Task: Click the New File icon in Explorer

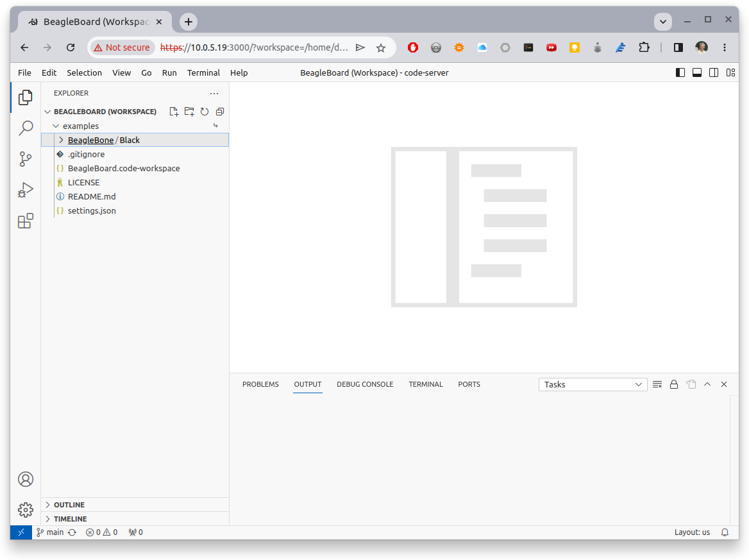Action: click(x=174, y=112)
